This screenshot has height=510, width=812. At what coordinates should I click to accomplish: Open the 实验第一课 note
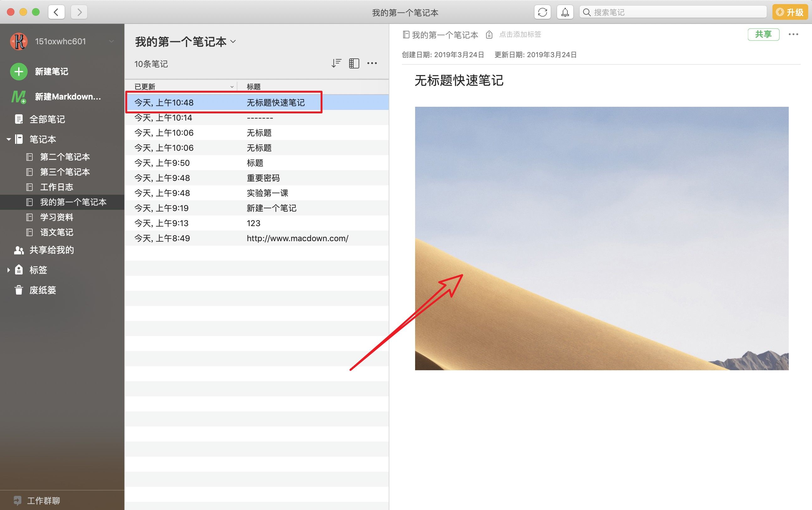(257, 193)
